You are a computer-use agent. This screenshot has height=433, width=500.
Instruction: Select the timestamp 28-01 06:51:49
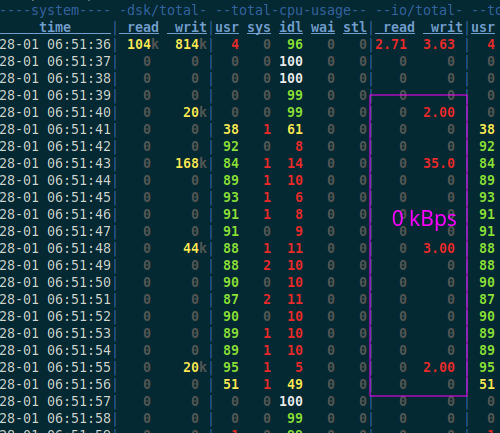tap(55, 265)
